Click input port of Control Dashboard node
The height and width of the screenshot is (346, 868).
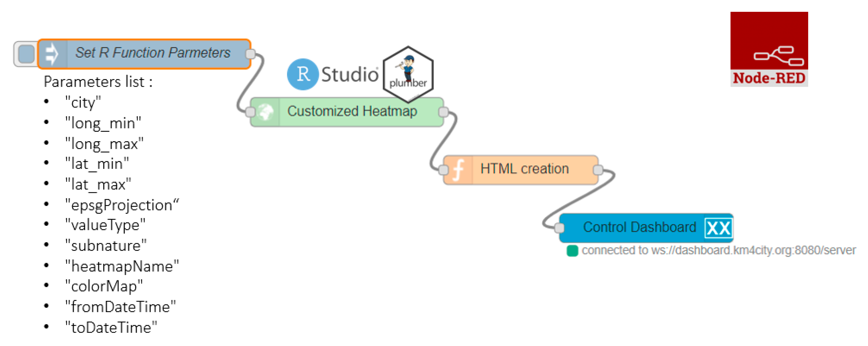click(x=559, y=228)
